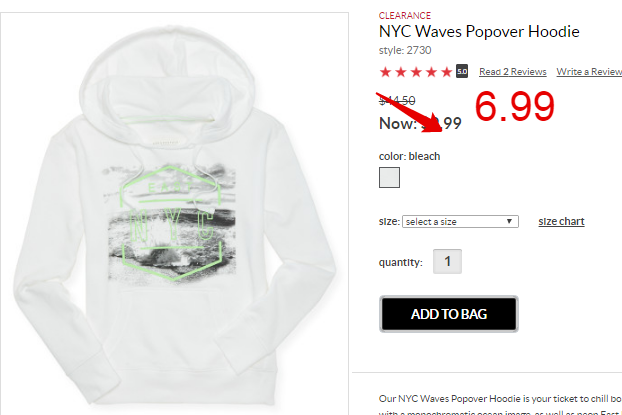Click the first red rating star
The height and width of the screenshot is (415, 622).
click(x=385, y=72)
